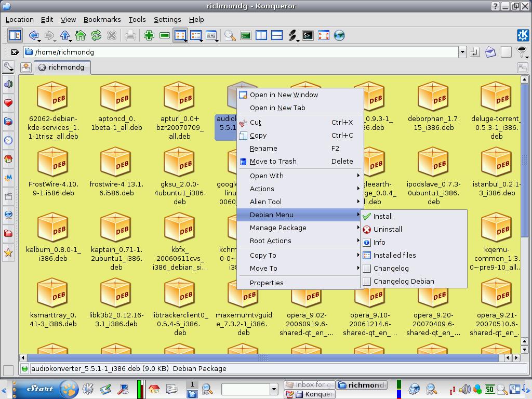Open location bar history dropdown

(462, 52)
